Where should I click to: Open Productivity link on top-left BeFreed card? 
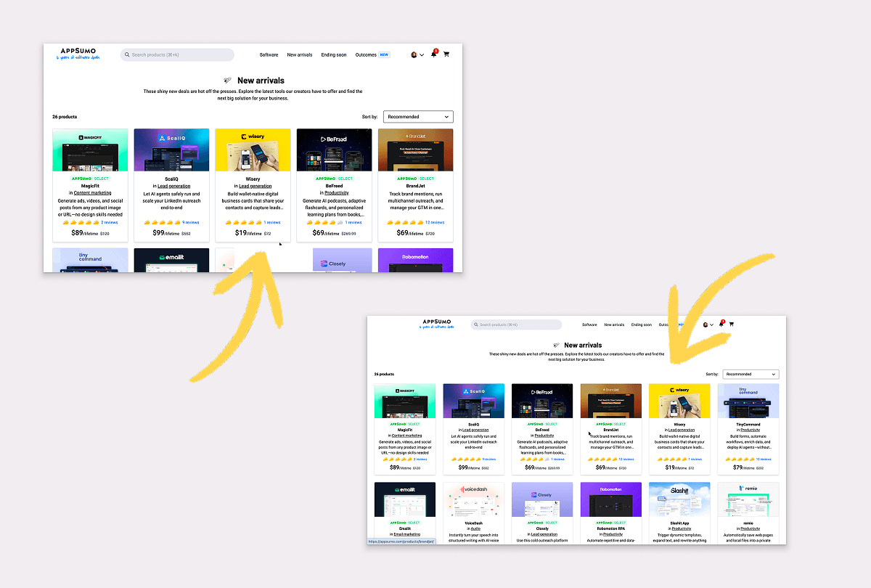(336, 193)
